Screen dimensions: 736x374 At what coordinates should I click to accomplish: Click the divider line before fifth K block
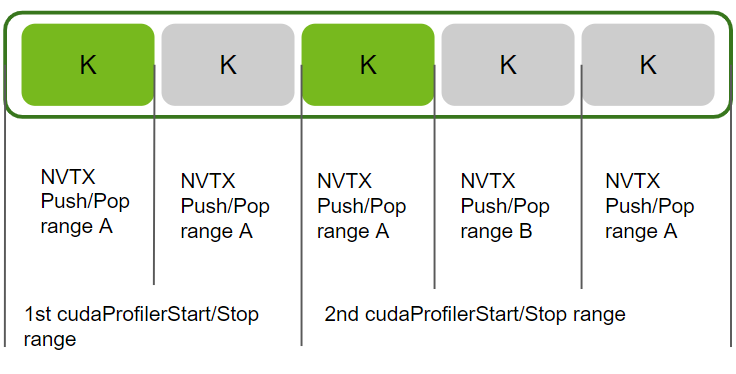click(x=582, y=176)
